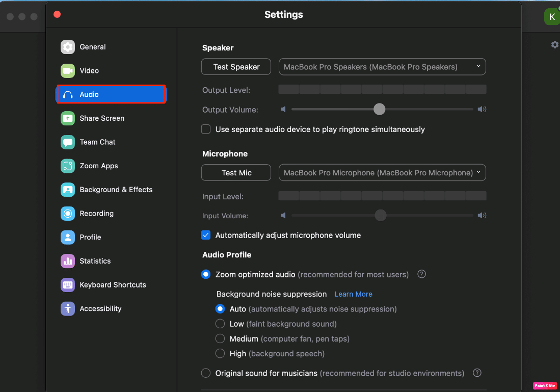This screenshot has height=392, width=560.
Task: Click the Background noise suppression label
Action: pos(272,294)
